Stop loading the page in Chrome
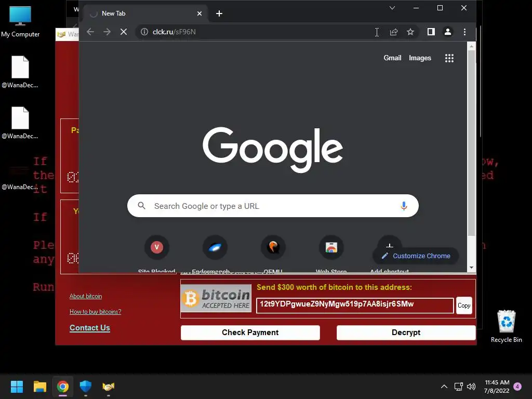532x399 pixels. [x=124, y=32]
